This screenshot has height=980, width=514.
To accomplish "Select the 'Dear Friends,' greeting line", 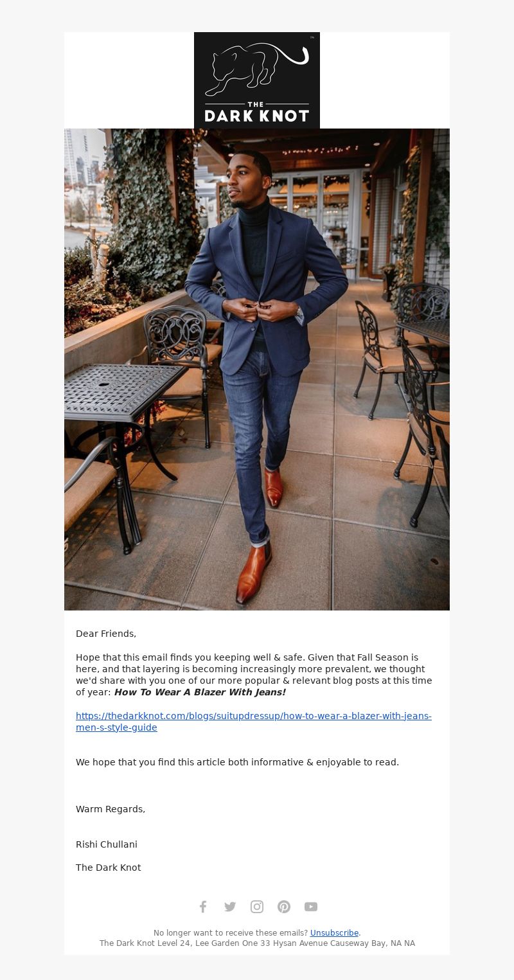I will point(106,634).
